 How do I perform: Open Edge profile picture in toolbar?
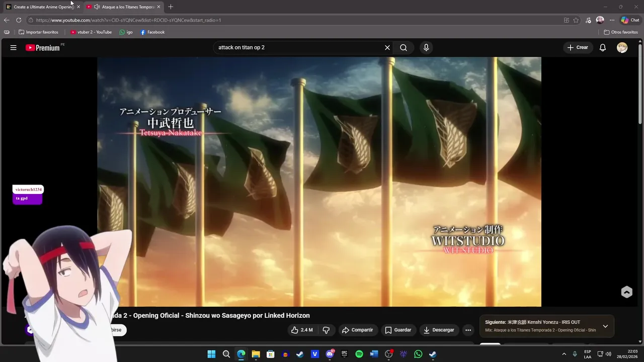(x=600, y=20)
